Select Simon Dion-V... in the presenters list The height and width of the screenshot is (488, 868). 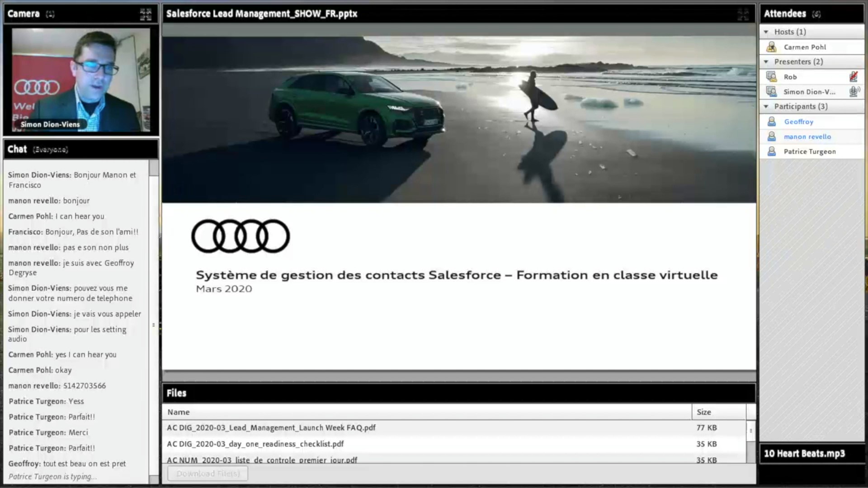pos(811,92)
